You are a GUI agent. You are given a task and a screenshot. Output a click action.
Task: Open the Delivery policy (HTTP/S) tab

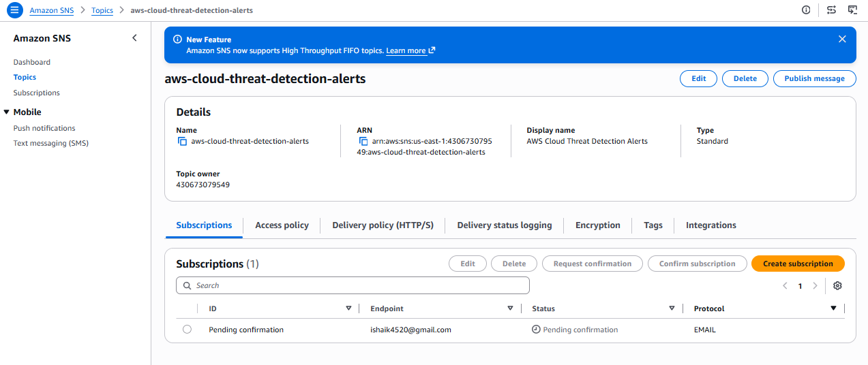point(383,225)
